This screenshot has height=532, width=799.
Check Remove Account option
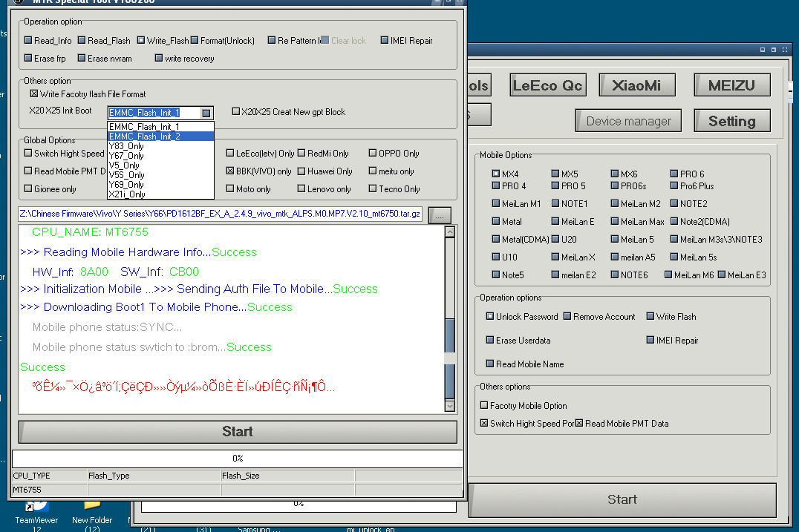pyautogui.click(x=567, y=316)
